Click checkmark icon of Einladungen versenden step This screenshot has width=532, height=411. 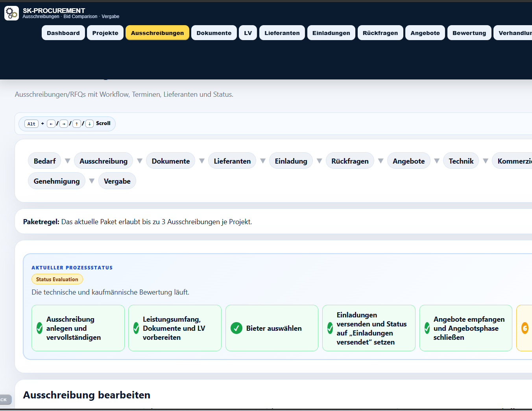pos(330,328)
